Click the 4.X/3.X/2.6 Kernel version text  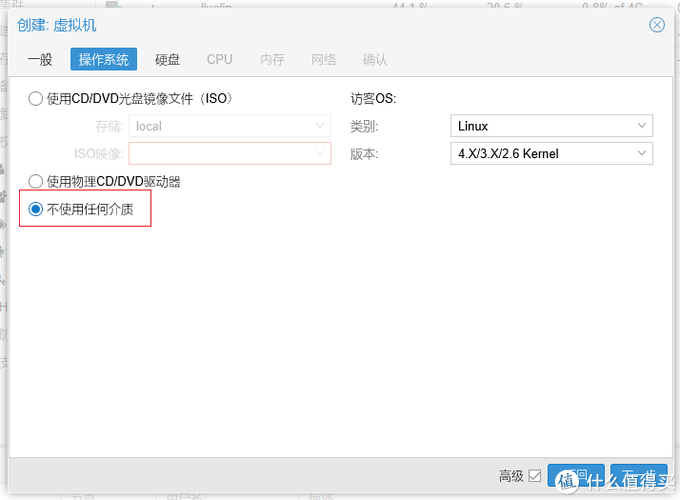pyautogui.click(x=508, y=154)
